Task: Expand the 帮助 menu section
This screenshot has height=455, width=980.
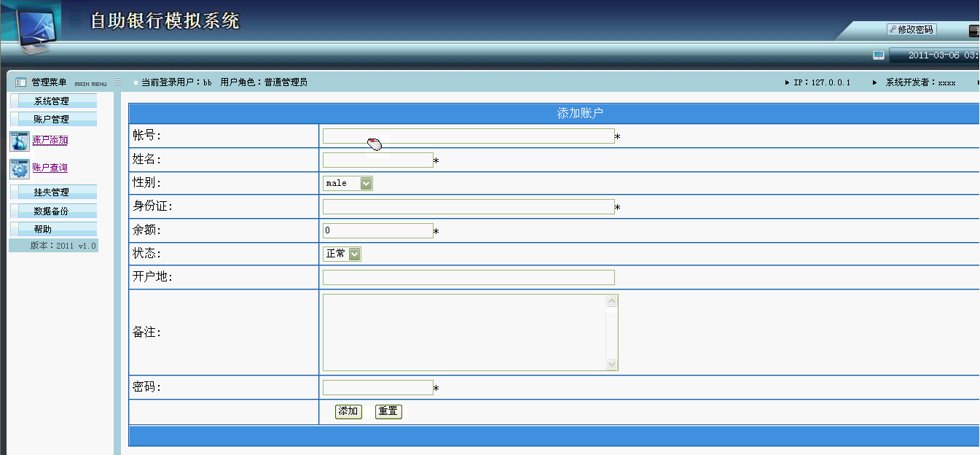Action: [53, 229]
